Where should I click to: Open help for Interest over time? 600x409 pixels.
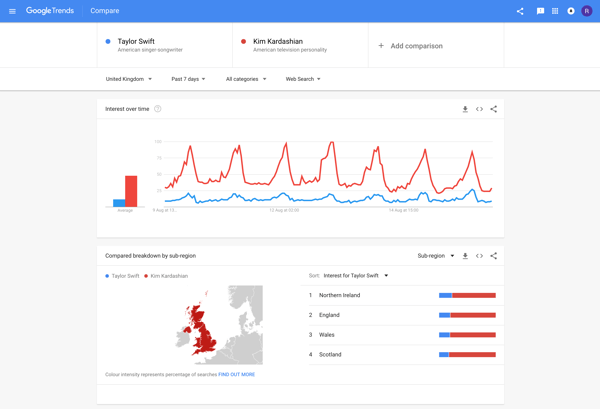click(157, 109)
